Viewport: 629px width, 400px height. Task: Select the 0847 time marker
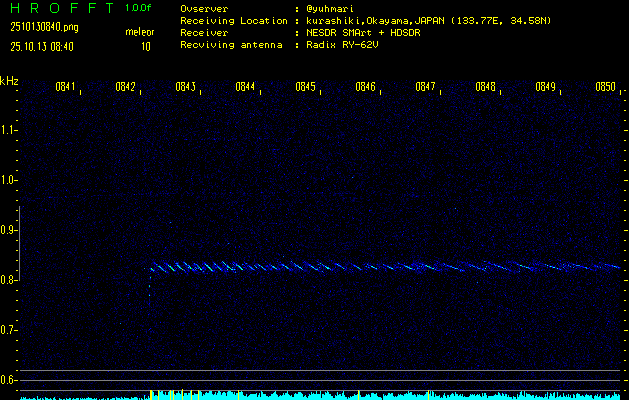(425, 87)
